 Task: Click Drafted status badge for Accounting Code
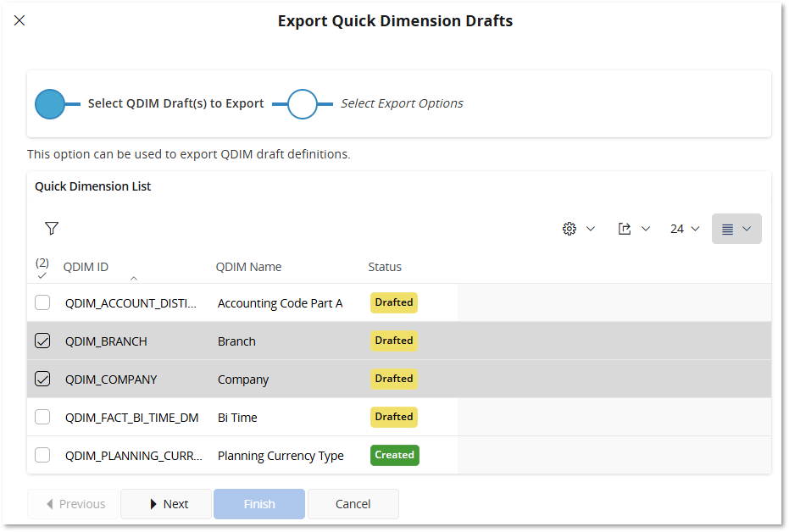click(x=394, y=302)
